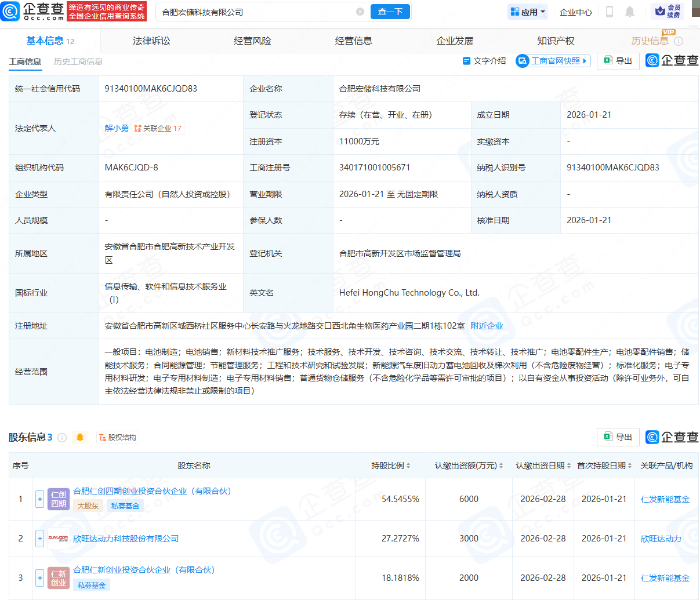Sort by 持股比例 column
This screenshot has height=600, width=700.
(390, 466)
